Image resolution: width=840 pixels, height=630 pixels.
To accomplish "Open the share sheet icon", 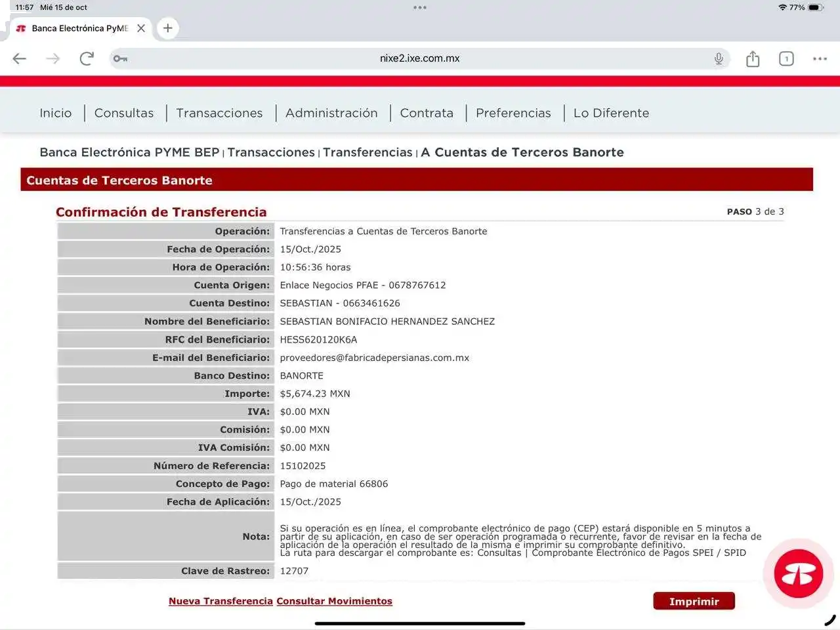I will click(x=753, y=59).
